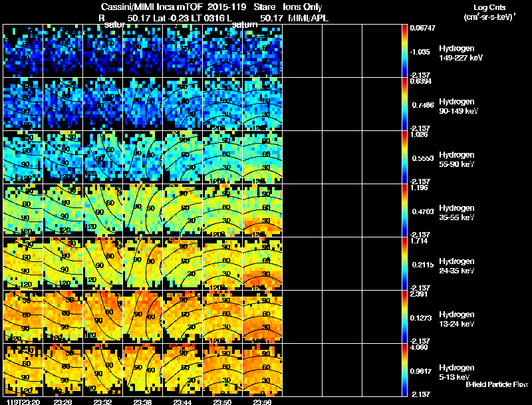Click the '1.714' colorbar value
This screenshot has height=405, width=532.
pyautogui.click(x=419, y=241)
